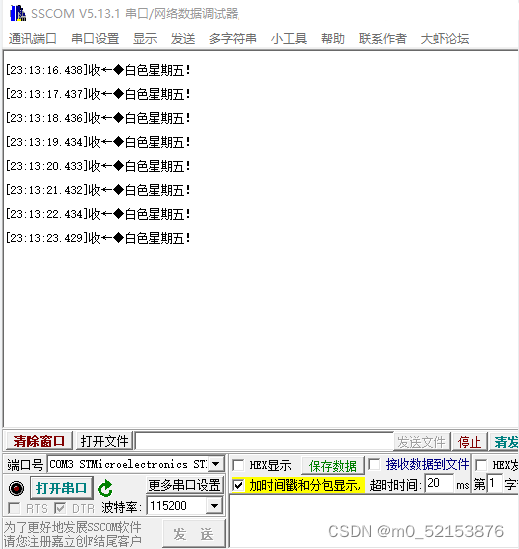Click the 23:13:16.438 received line

98,70
